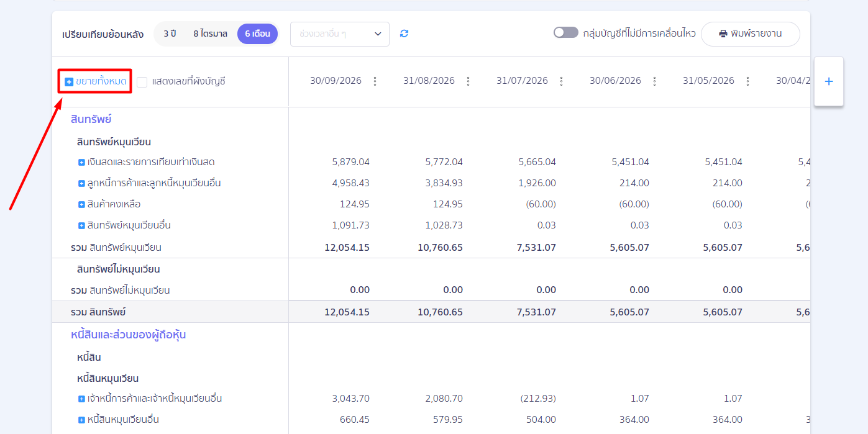The width and height of the screenshot is (868, 434).
Task: Expand the สินทรัพย์หมุนเวียนอื่น row
Action: (81, 226)
